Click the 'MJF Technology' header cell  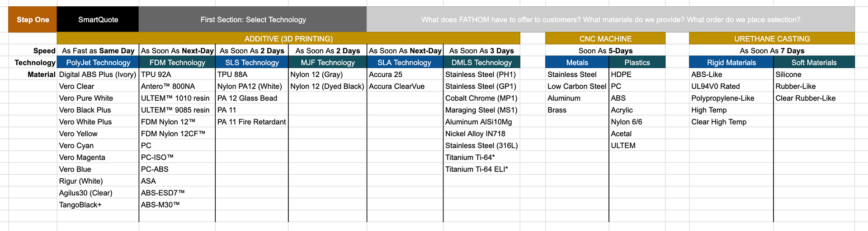coord(328,62)
